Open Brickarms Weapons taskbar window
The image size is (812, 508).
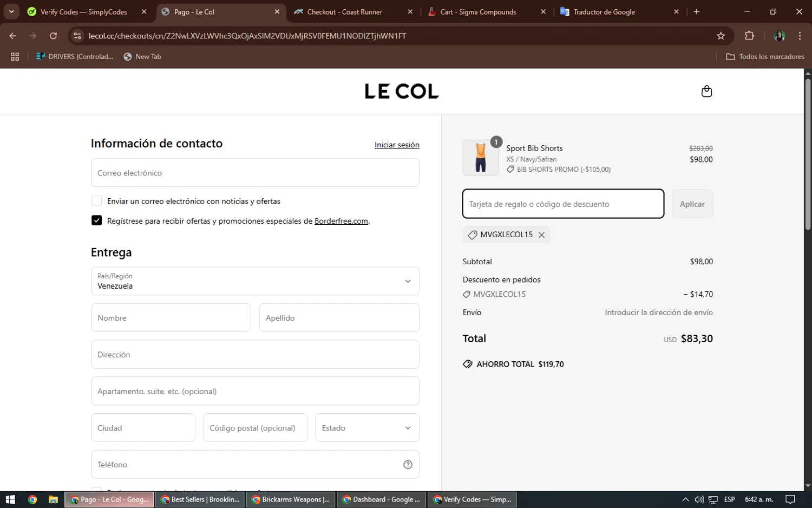pyautogui.click(x=291, y=499)
